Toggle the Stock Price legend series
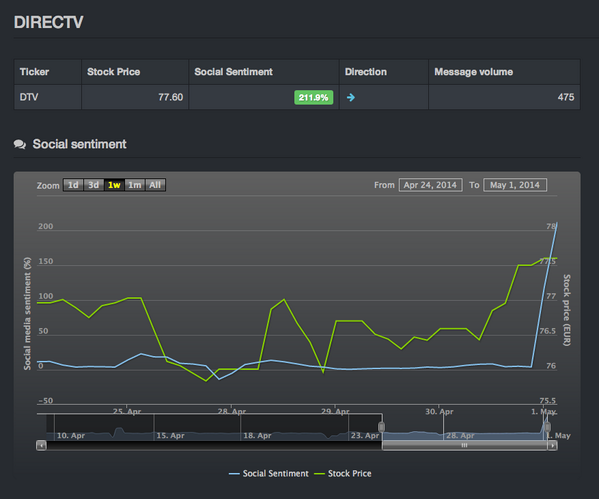 (x=343, y=474)
